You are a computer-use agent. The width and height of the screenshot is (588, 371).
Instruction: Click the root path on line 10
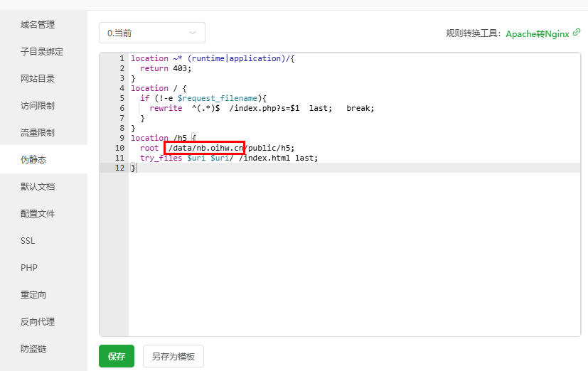pyautogui.click(x=231, y=148)
